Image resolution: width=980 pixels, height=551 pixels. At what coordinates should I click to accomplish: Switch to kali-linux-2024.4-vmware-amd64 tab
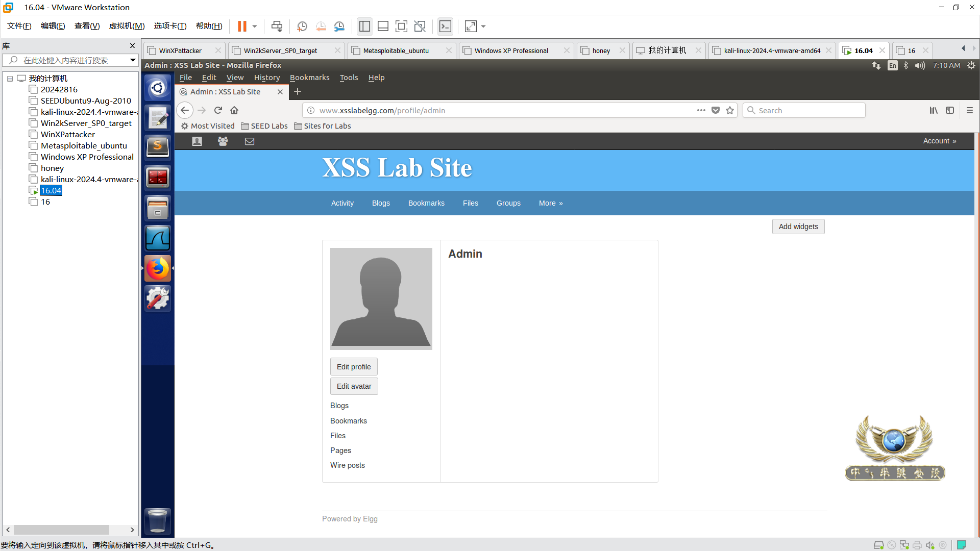(x=772, y=51)
